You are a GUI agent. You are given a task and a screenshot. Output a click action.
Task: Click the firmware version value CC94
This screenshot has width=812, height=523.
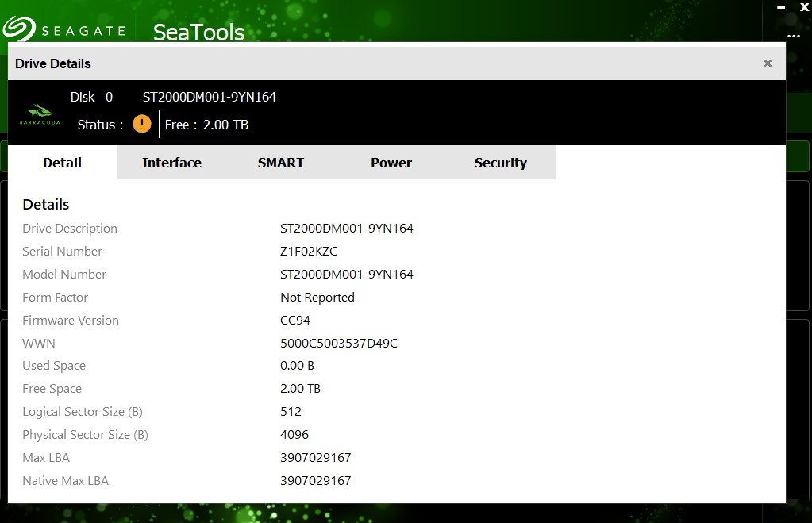tap(295, 321)
